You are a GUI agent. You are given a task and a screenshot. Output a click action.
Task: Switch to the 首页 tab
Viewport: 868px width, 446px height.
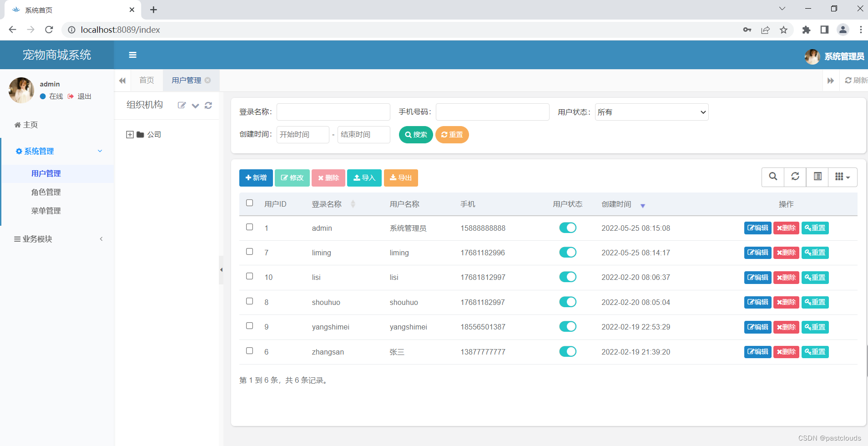point(147,81)
